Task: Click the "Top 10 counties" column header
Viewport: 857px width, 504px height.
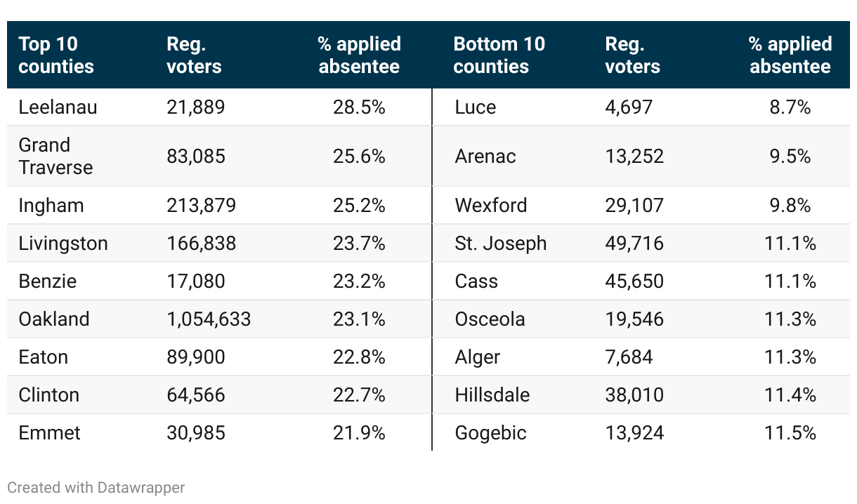Action: click(56, 55)
